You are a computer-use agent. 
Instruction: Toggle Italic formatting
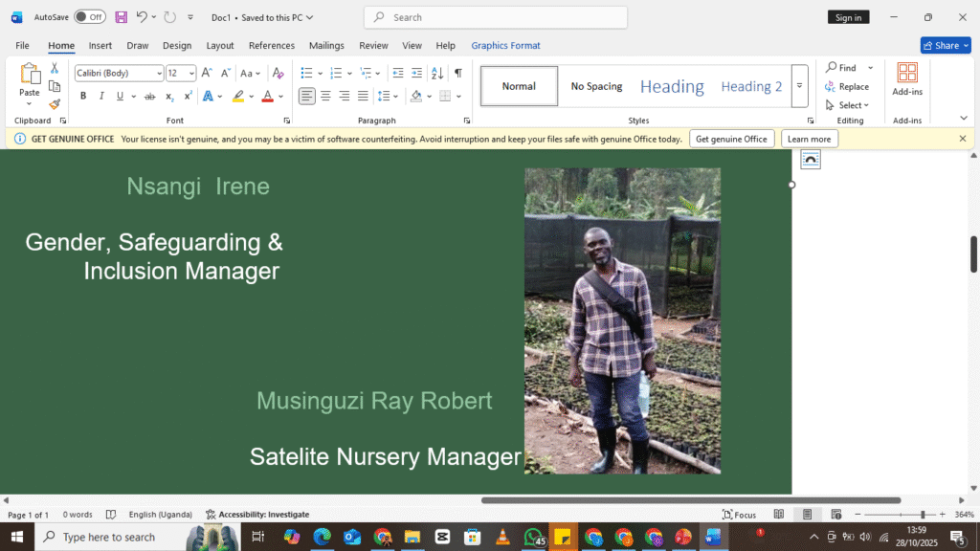pyautogui.click(x=101, y=96)
